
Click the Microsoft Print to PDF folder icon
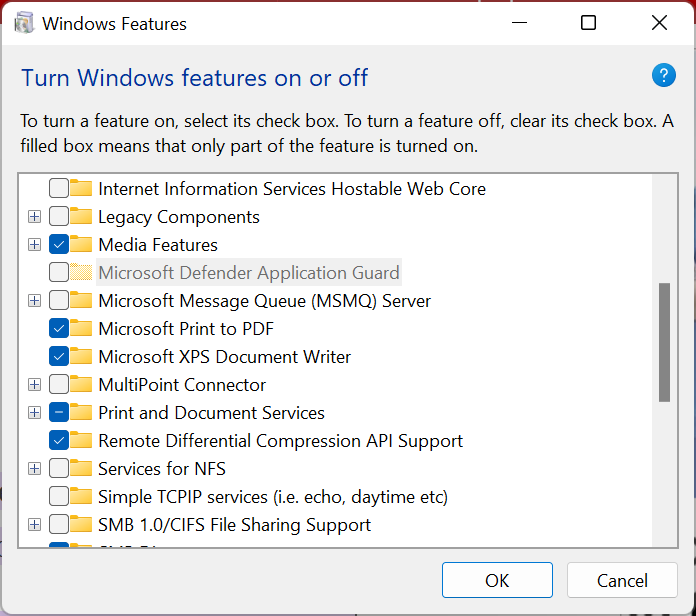81,328
